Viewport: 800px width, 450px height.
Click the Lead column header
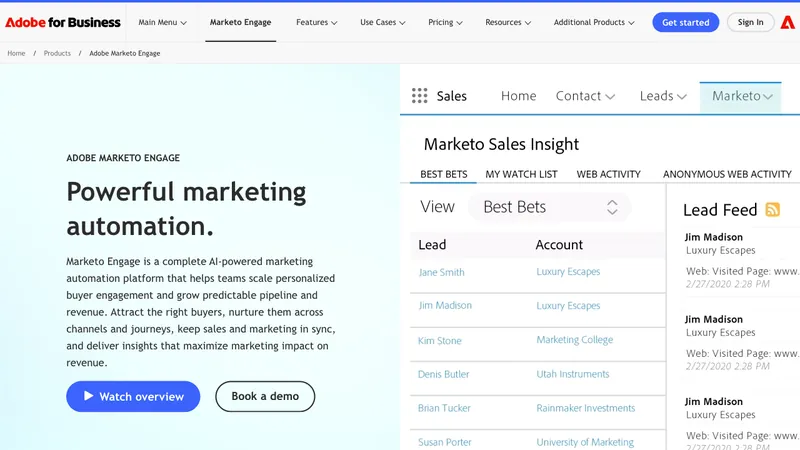[432, 245]
